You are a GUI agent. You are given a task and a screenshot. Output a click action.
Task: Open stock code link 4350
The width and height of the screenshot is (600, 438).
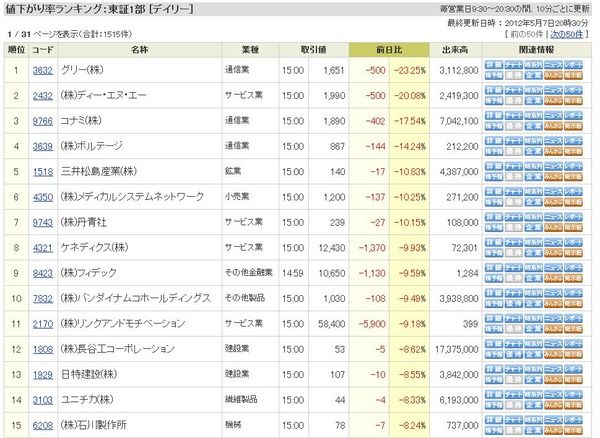click(43, 197)
